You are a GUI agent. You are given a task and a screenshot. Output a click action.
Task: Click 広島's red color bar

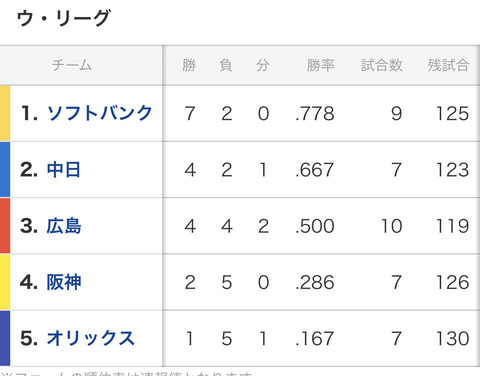(x=5, y=226)
